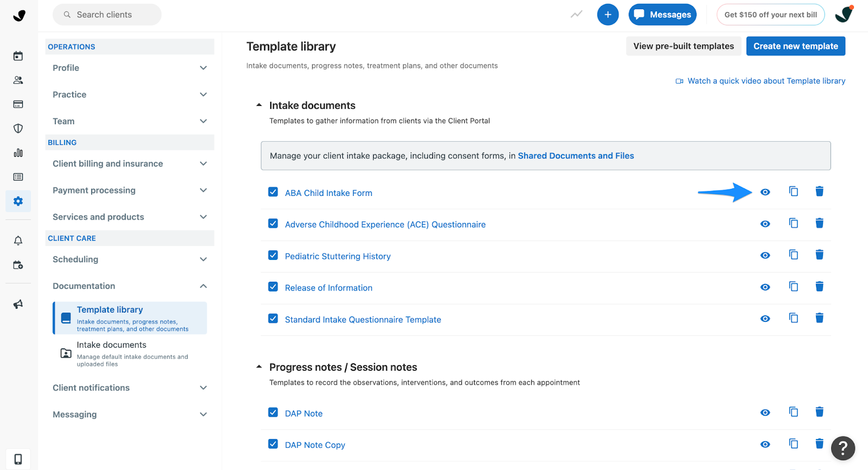Image resolution: width=868 pixels, height=470 pixels.
Task: Duplicate the DAP Note template
Action: (x=793, y=412)
